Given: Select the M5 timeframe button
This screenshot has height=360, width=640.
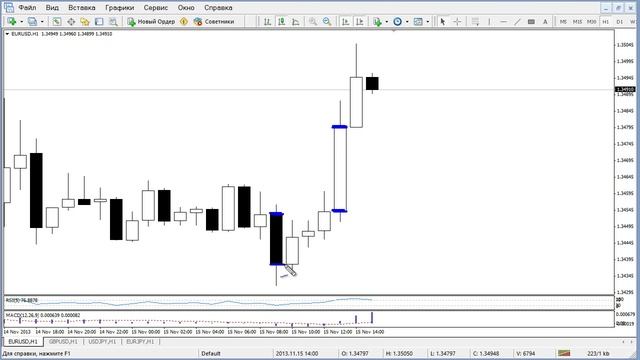Looking at the screenshot, I should (563, 22).
